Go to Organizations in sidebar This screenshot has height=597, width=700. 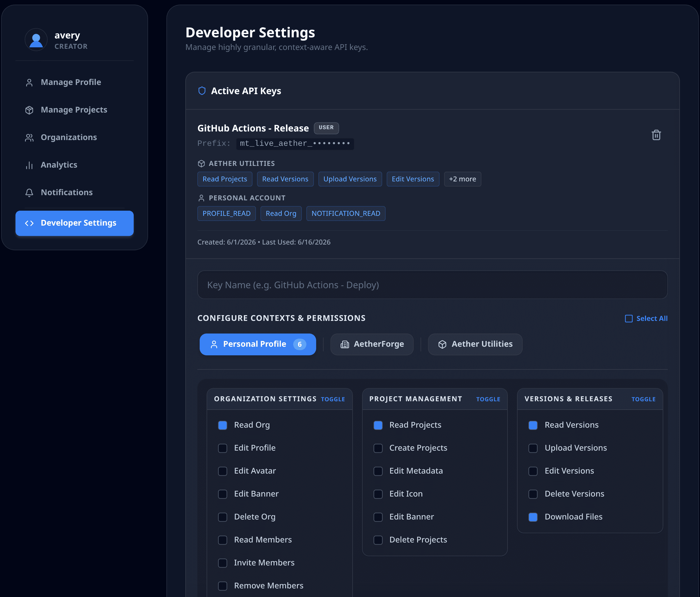(x=75, y=137)
